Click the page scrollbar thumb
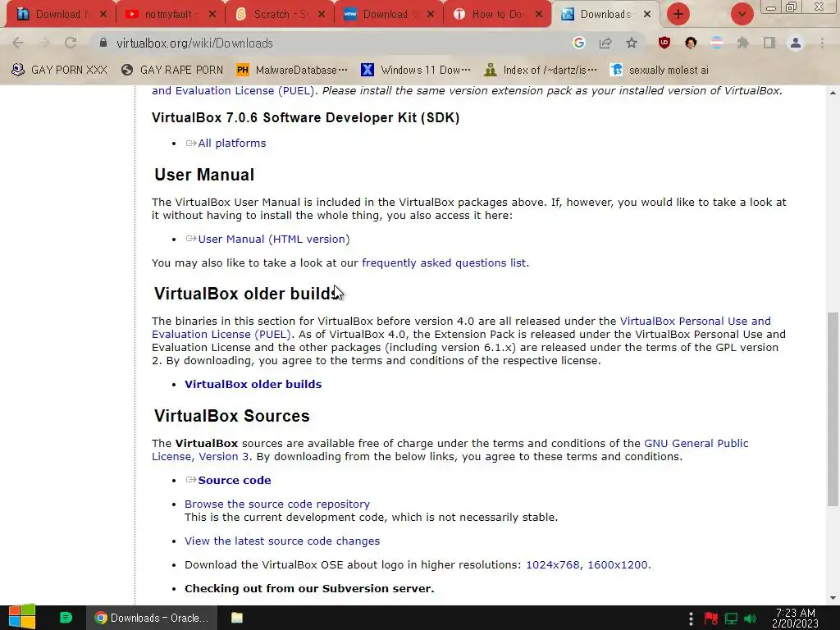 pos(833,409)
